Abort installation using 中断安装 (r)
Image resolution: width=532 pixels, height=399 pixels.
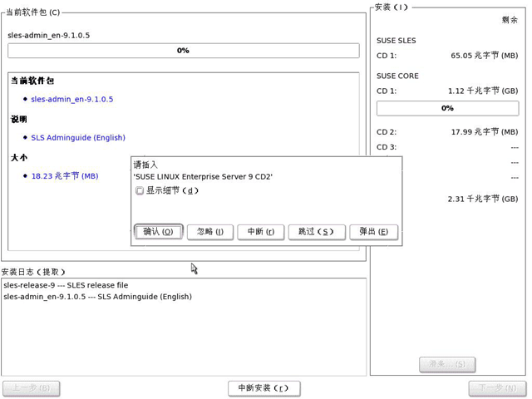[x=264, y=388]
